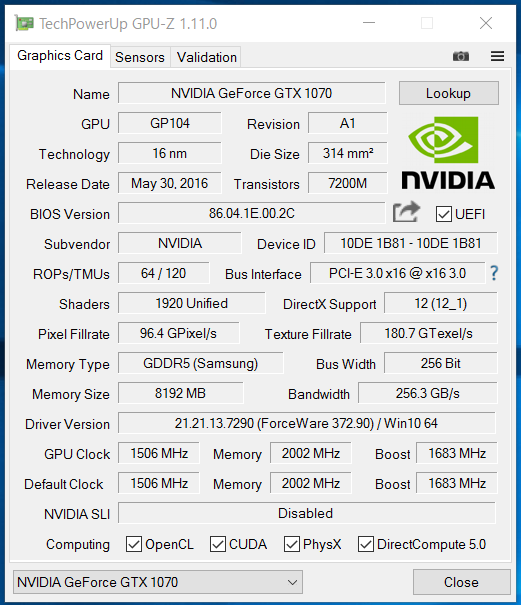Expand the GPU selection dropdown arrow
The height and width of the screenshot is (605, 521).
click(x=292, y=582)
